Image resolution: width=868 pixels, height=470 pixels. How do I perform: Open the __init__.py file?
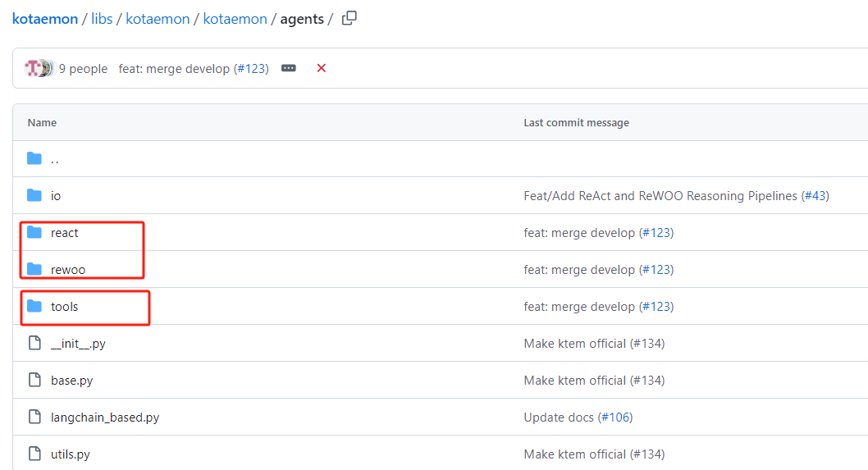coord(78,344)
